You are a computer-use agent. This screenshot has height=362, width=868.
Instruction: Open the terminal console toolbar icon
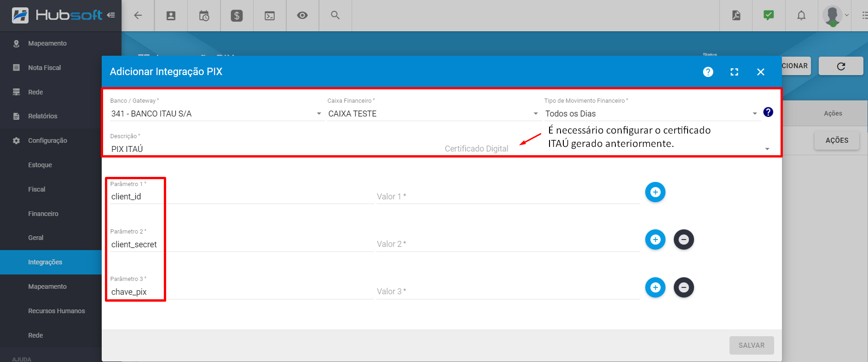pyautogui.click(x=270, y=16)
